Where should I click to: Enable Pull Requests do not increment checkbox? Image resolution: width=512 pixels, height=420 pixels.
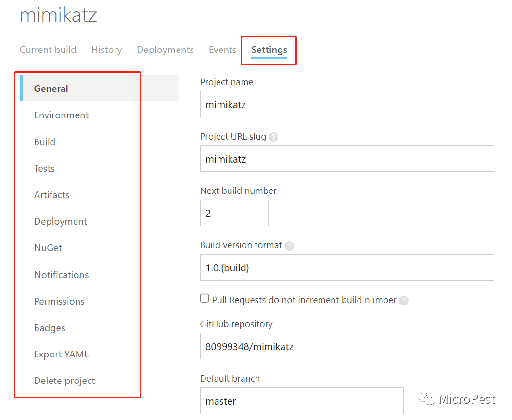205,299
